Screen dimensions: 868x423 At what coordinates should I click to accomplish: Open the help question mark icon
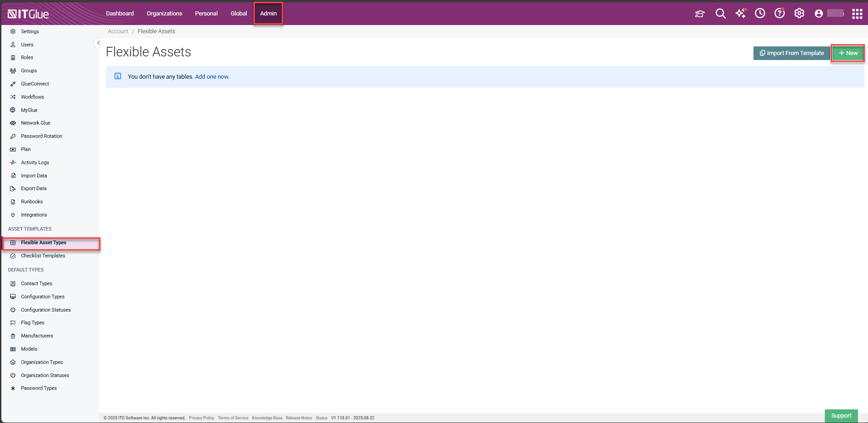point(780,13)
